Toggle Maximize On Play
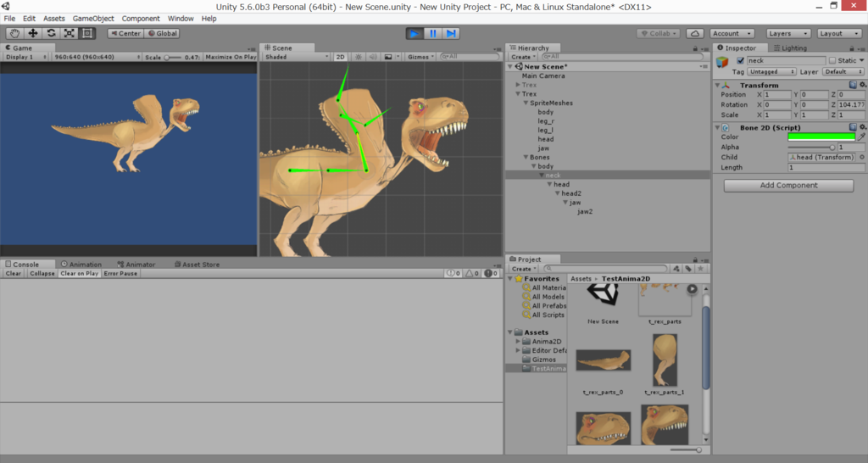This screenshot has width=868, height=463. (231, 57)
